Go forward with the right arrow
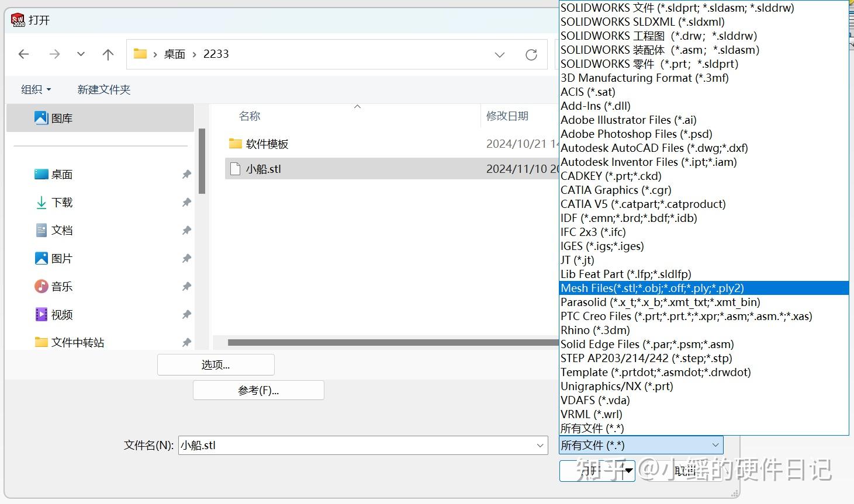The height and width of the screenshot is (504, 854). (55, 54)
